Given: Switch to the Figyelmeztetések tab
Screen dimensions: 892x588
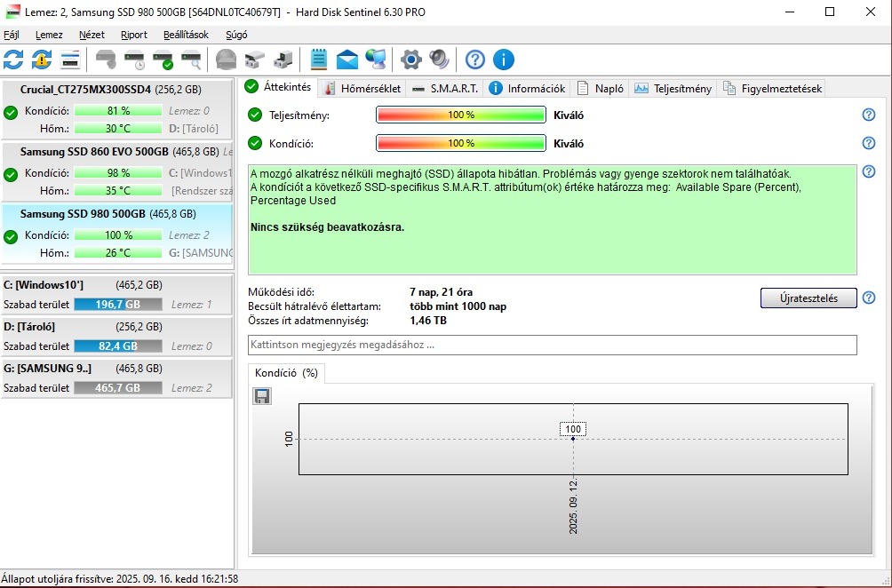Looking at the screenshot, I should pyautogui.click(x=772, y=88).
